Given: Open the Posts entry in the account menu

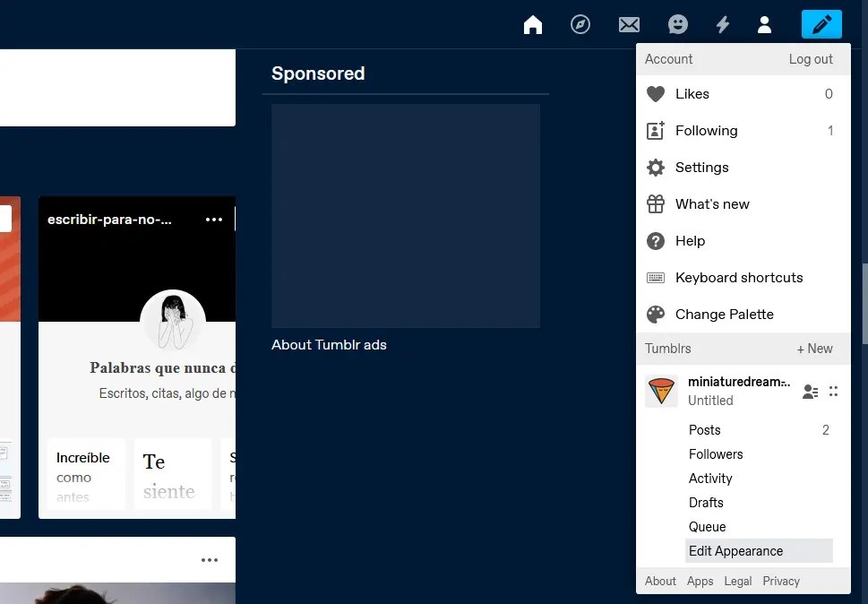Looking at the screenshot, I should (x=704, y=430).
